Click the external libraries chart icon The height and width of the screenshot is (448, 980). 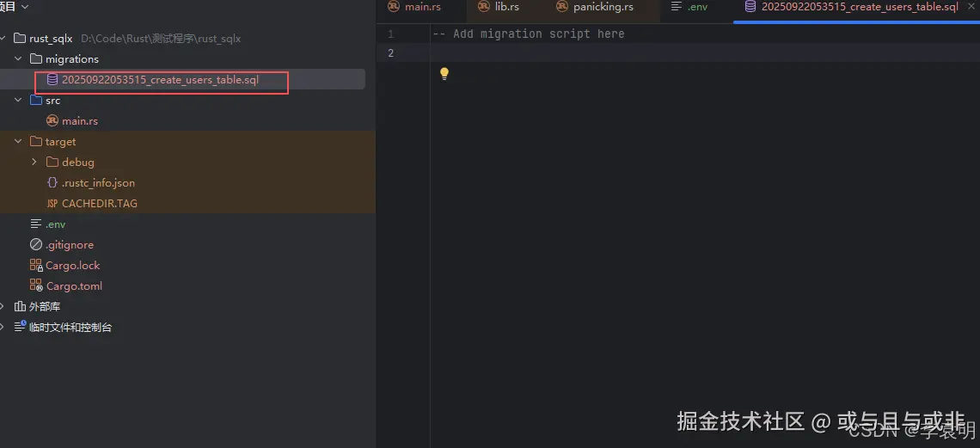[20, 306]
